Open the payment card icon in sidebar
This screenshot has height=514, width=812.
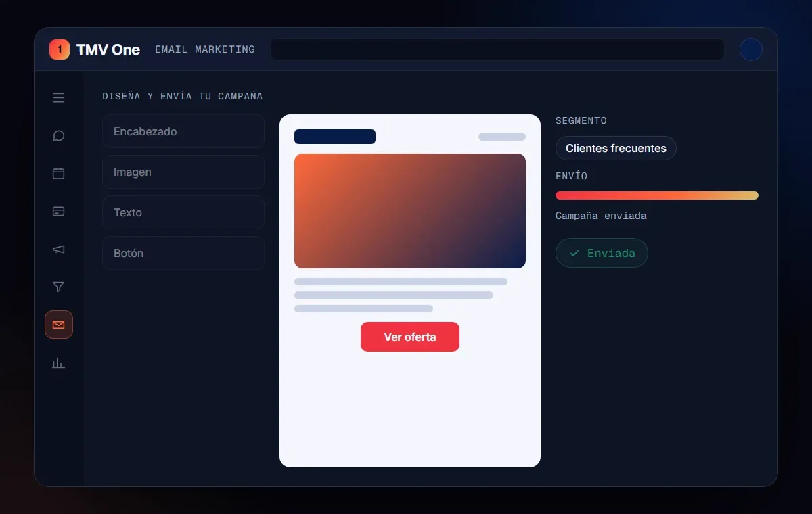[x=59, y=212]
